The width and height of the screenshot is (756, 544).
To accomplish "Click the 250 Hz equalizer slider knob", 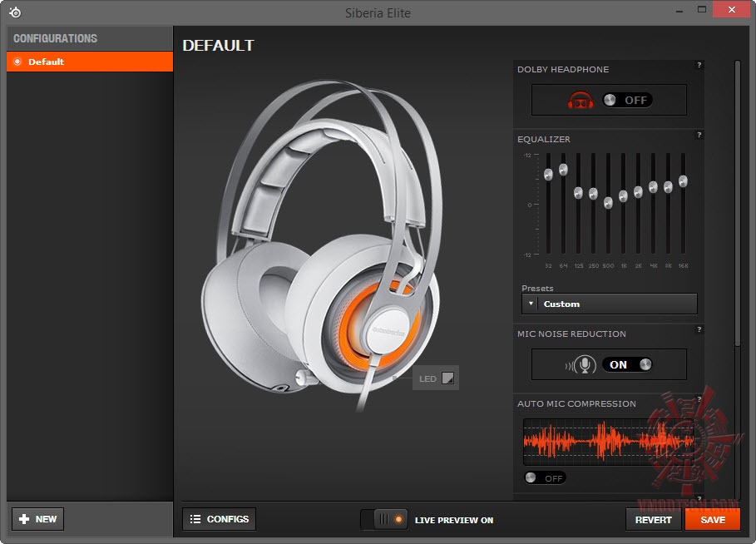I will pyautogui.click(x=593, y=194).
